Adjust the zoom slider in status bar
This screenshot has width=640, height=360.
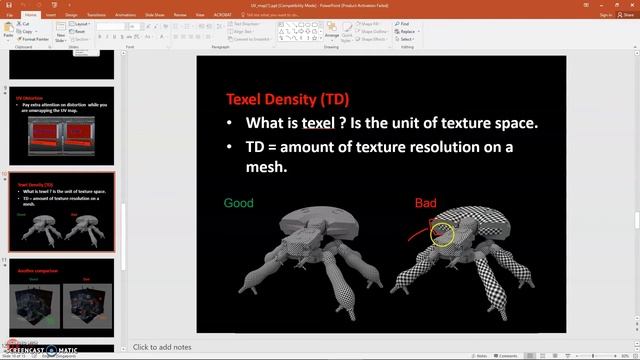point(593,356)
